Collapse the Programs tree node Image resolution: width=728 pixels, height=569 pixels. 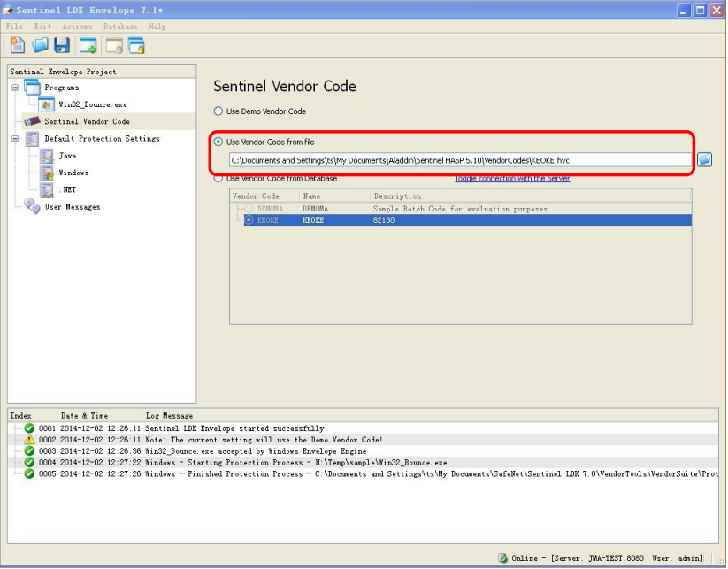point(15,88)
